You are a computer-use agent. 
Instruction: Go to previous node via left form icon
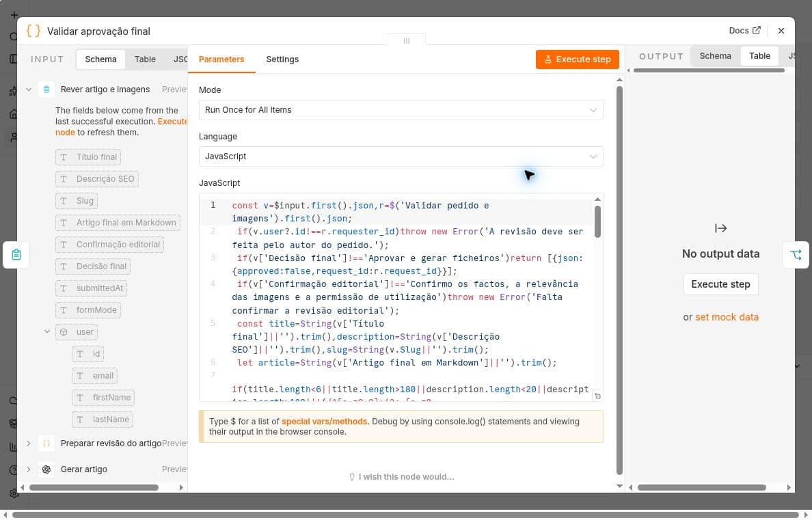click(x=16, y=255)
